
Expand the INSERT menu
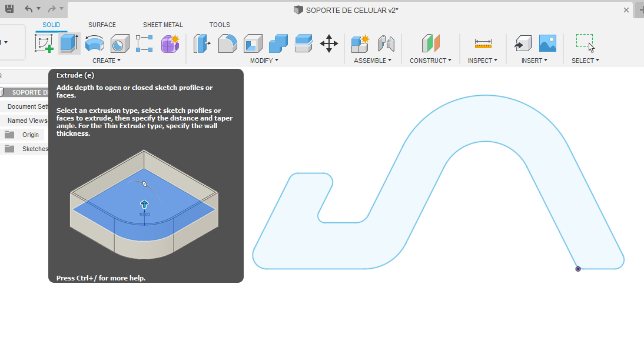tap(535, 61)
